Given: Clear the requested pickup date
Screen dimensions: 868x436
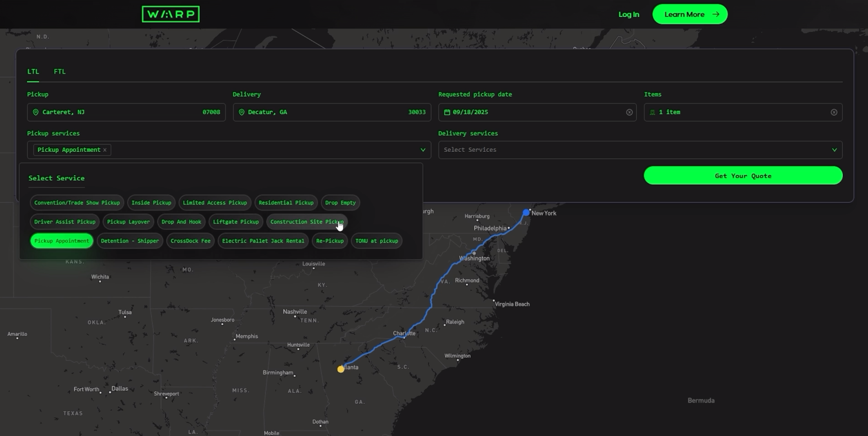Looking at the screenshot, I should (629, 112).
